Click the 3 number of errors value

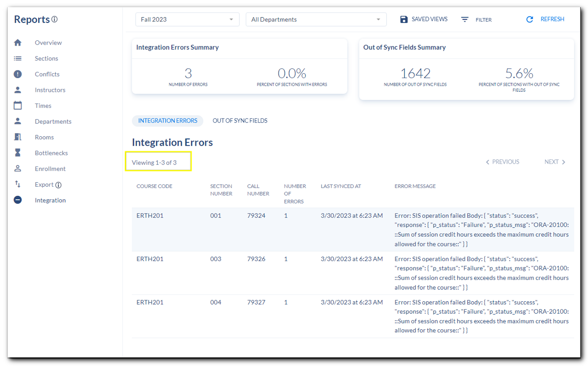click(x=188, y=73)
